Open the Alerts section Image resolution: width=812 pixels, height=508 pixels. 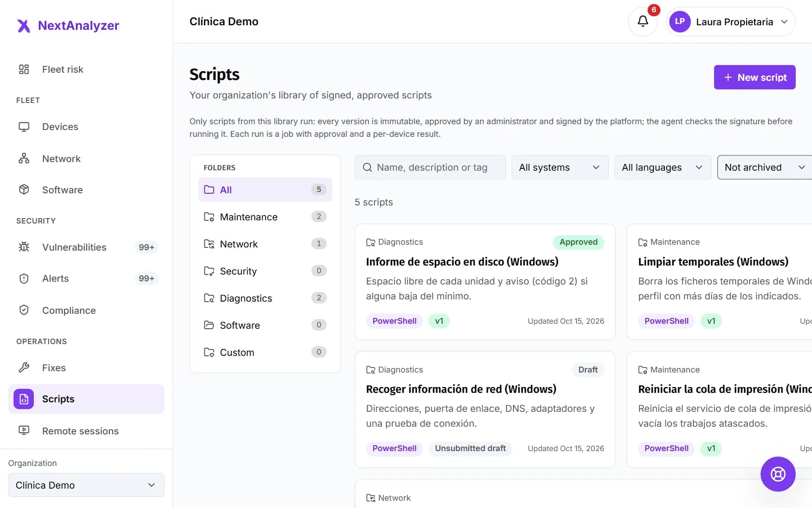pyautogui.click(x=86, y=279)
